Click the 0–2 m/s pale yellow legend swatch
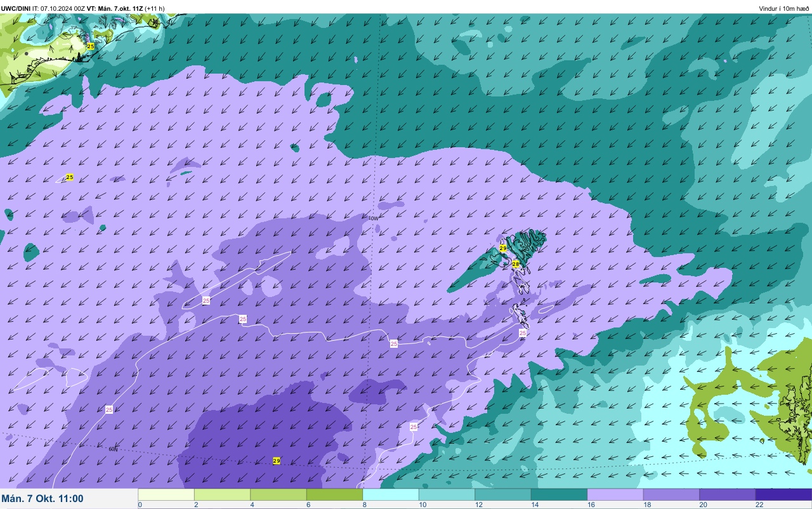The height and width of the screenshot is (509, 812). 166,494
